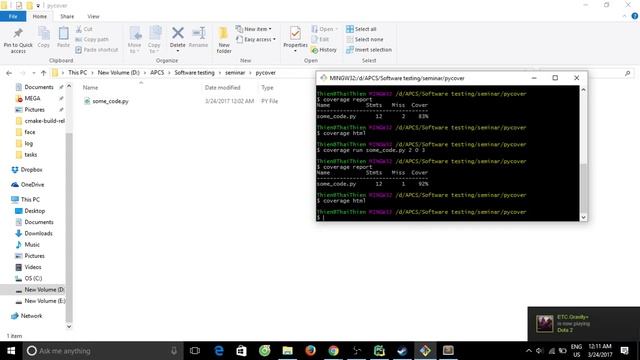Viewport: 640px width, 360px height.
Task: Show file History
Action: click(324, 50)
